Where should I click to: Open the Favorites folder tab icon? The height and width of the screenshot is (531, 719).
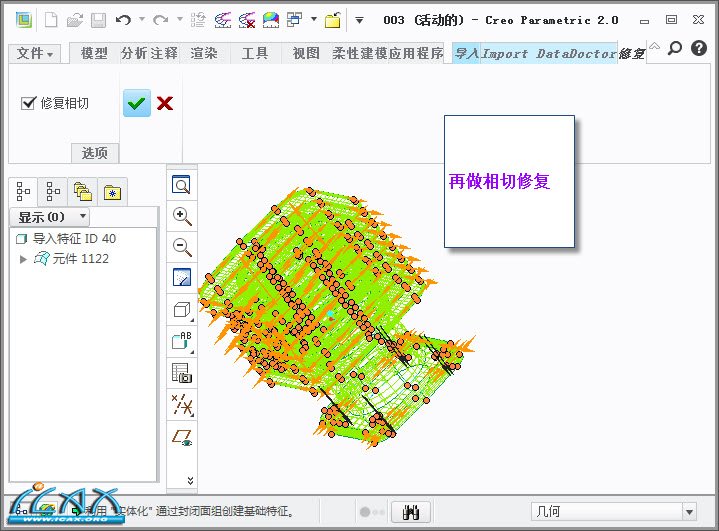[112, 191]
